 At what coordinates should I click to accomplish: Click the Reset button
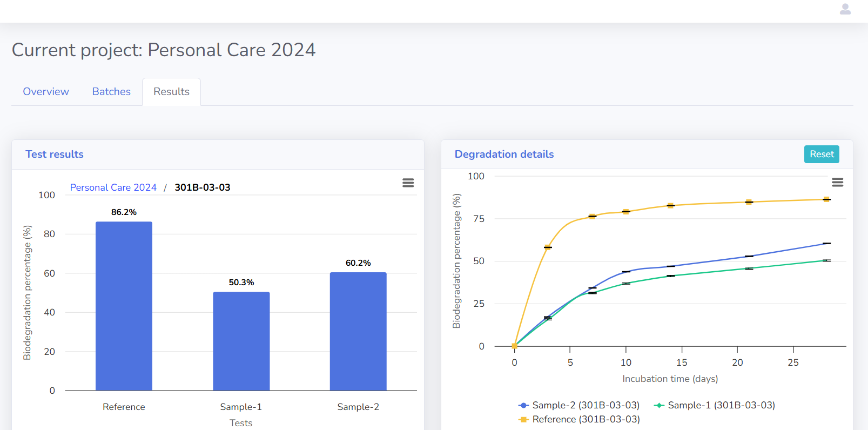[x=822, y=154]
